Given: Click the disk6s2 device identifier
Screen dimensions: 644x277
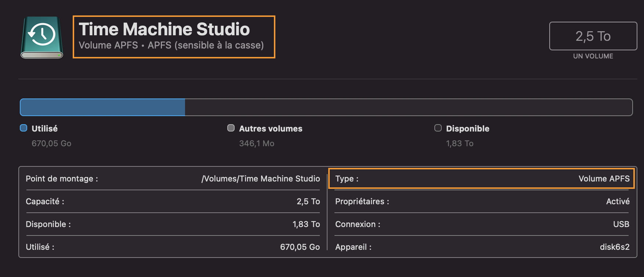Looking at the screenshot, I should (x=614, y=247).
